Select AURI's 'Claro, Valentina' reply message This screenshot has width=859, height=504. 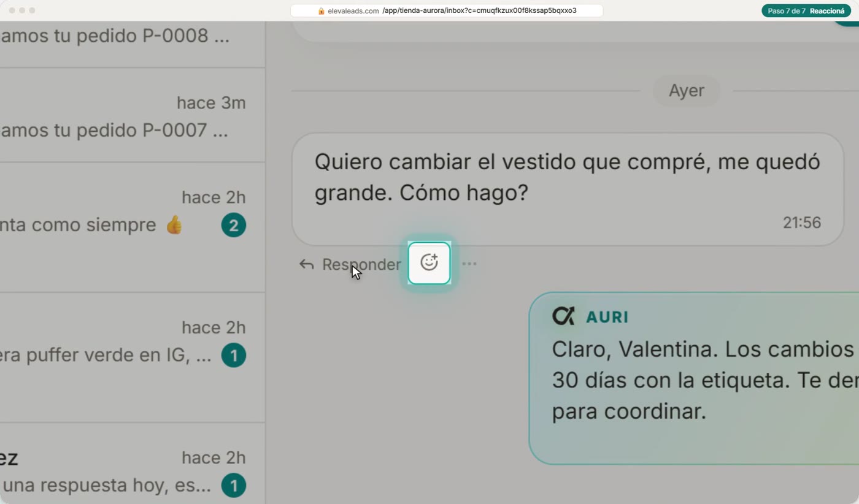[694, 378]
